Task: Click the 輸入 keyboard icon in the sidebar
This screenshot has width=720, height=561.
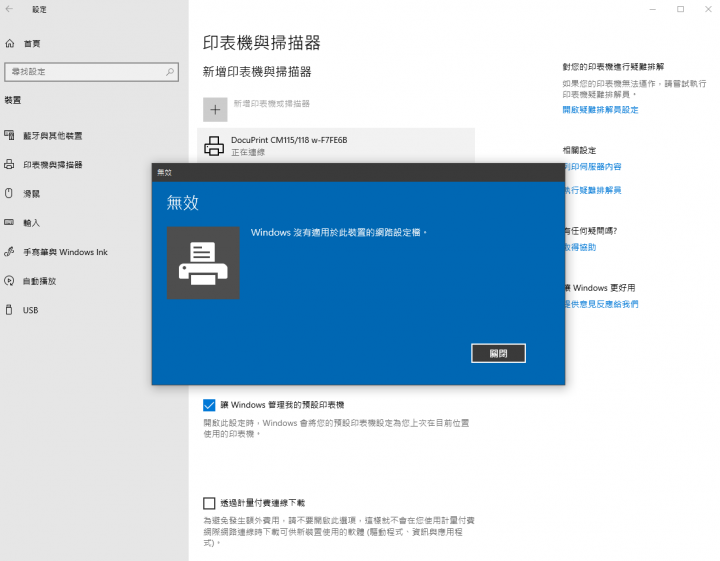Action: click(x=9, y=222)
